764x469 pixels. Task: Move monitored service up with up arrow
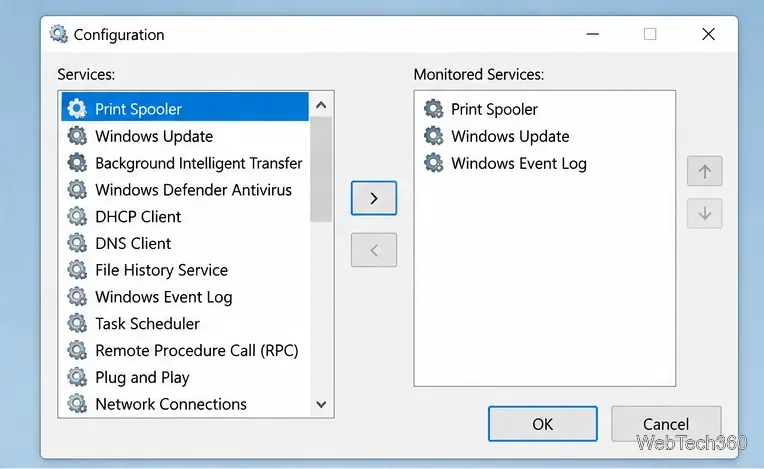coord(705,171)
